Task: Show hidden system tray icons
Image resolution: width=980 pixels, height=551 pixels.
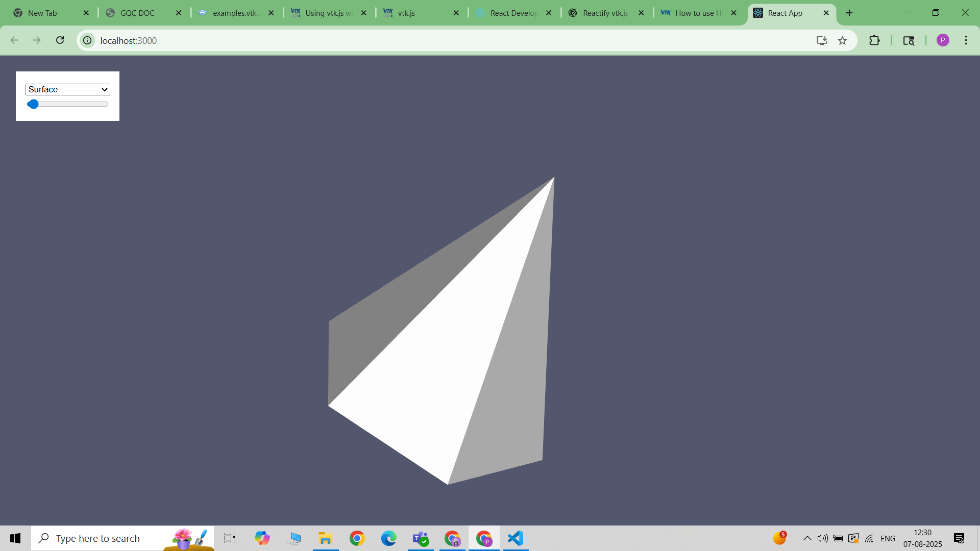Action: point(807,538)
